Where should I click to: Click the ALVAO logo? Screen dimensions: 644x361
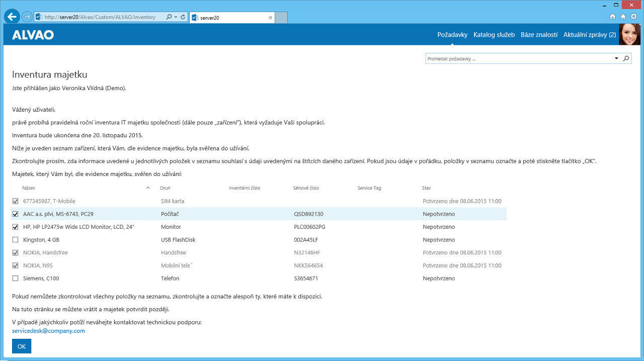pos(33,35)
